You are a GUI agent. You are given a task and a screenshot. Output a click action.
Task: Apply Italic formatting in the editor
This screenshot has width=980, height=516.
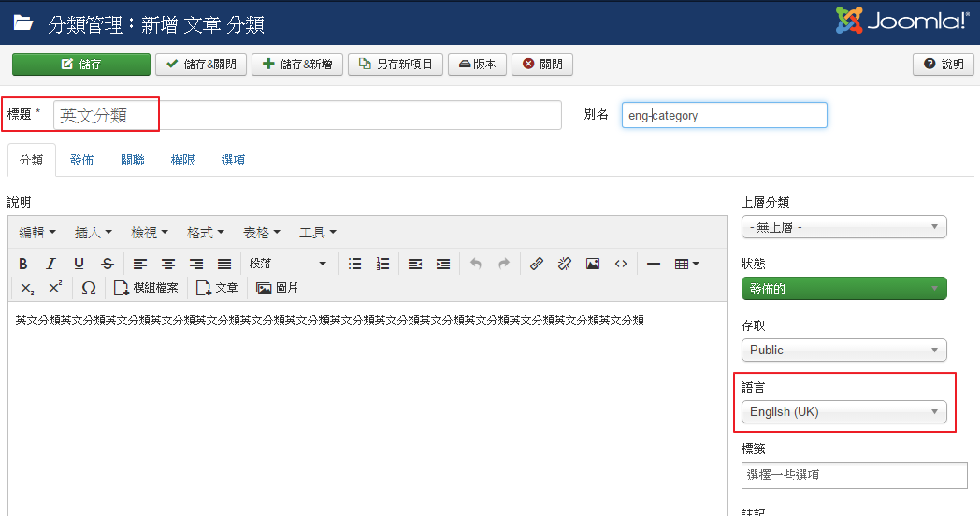(x=51, y=264)
